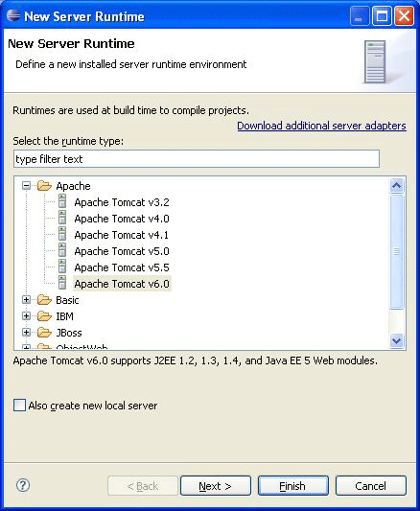Click the Finish button
Viewport: 420px width, 511px height.
(292, 486)
